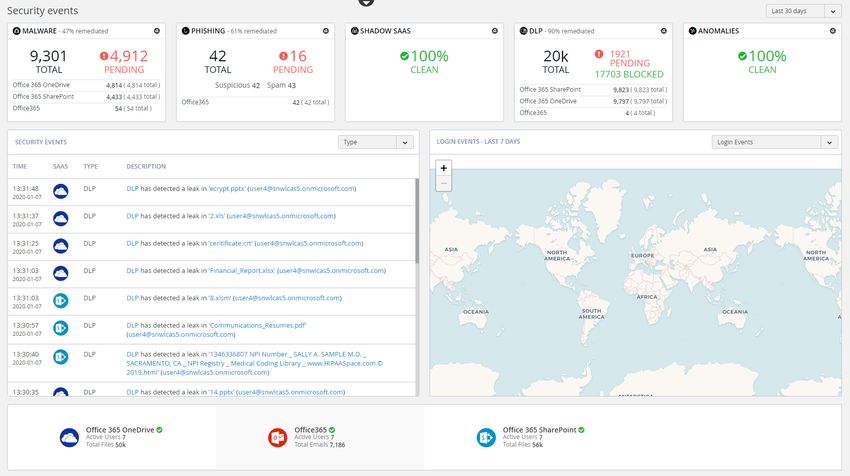850x476 pixels.
Task: Select the Malware Office 365 SharePoint row
Action: point(86,97)
